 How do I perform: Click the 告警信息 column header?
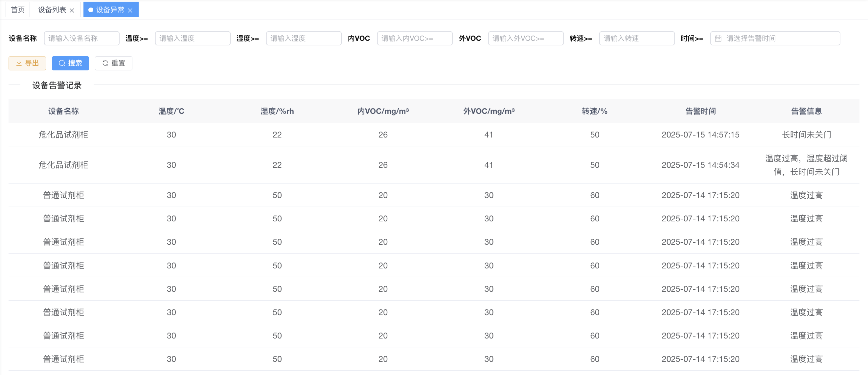coord(806,111)
